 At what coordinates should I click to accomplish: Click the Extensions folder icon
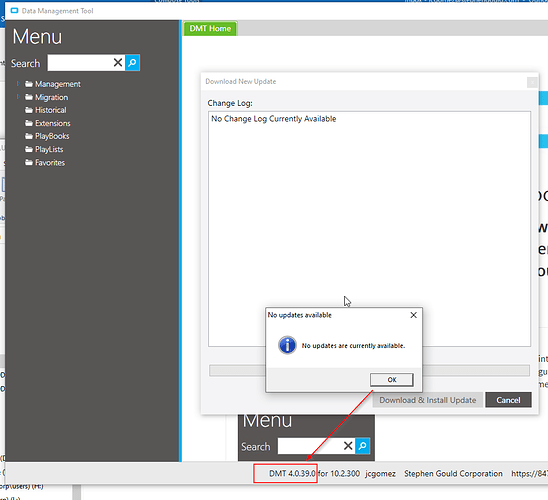pyautogui.click(x=29, y=123)
